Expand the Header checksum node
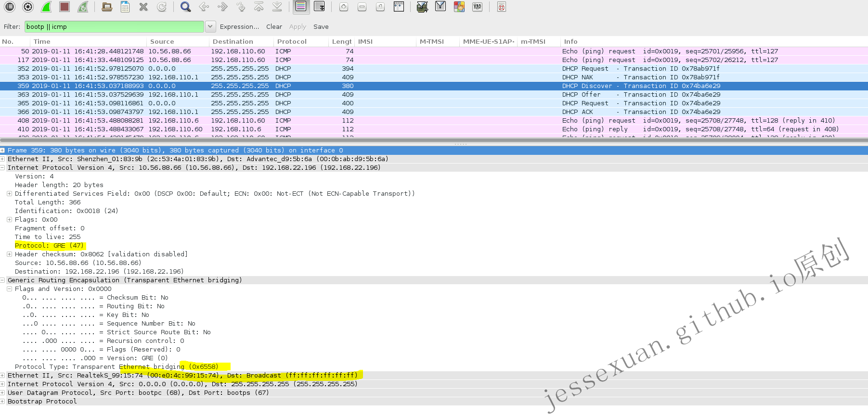The height and width of the screenshot is (416, 868). 9,254
